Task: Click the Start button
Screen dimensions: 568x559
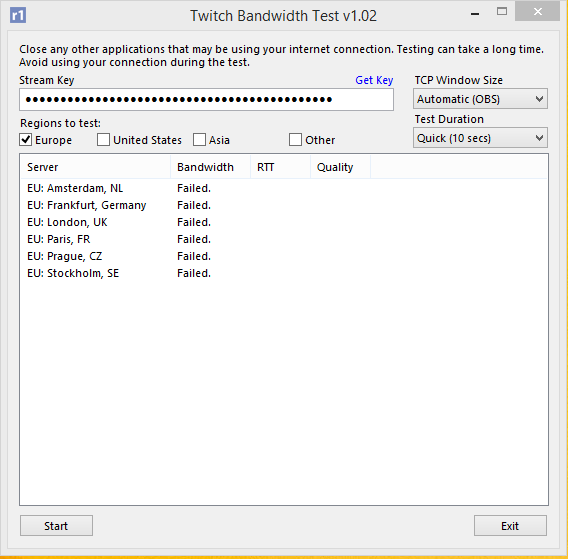Action: click(57, 526)
